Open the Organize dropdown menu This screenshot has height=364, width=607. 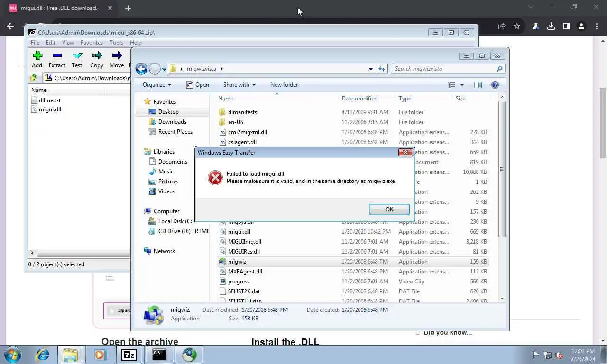(157, 85)
